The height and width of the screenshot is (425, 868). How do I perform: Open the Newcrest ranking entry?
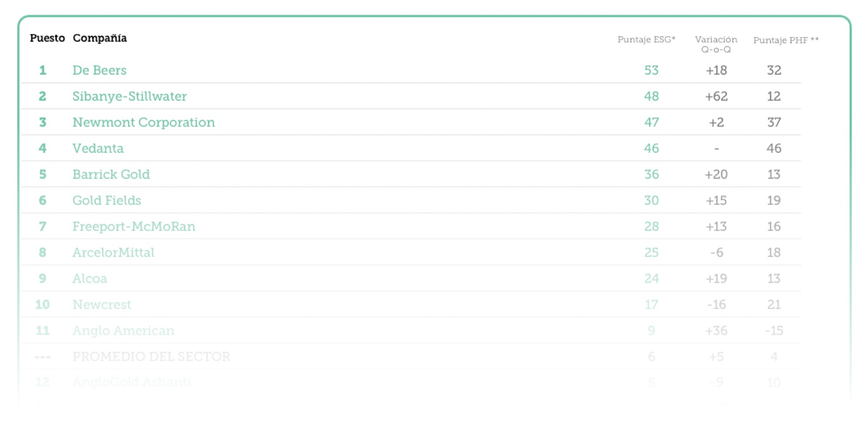[102, 305]
